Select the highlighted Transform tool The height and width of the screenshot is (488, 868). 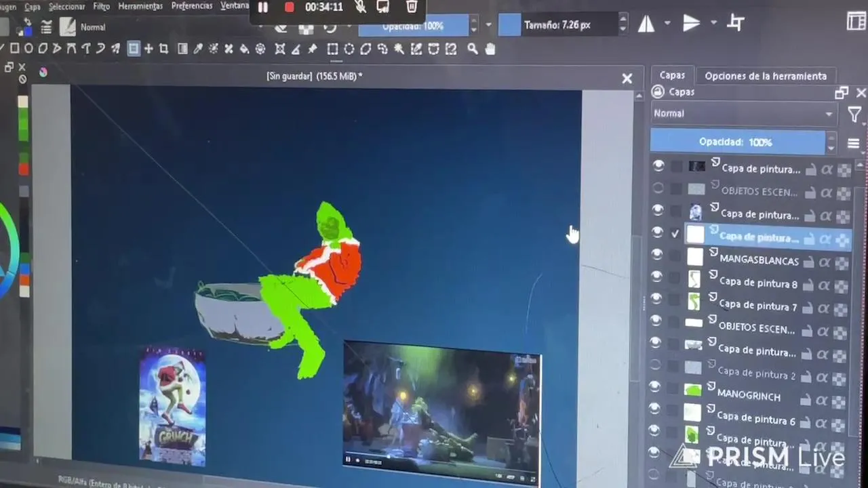tap(134, 49)
